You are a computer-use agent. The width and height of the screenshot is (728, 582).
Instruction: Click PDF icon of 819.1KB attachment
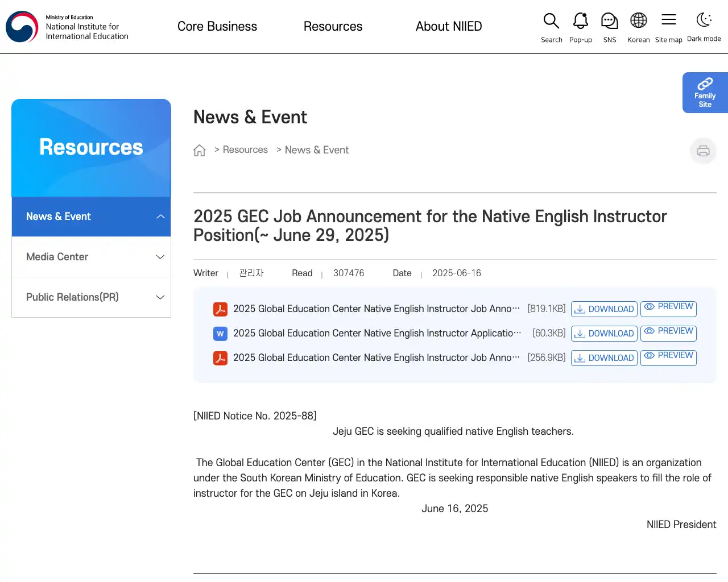[220, 309]
